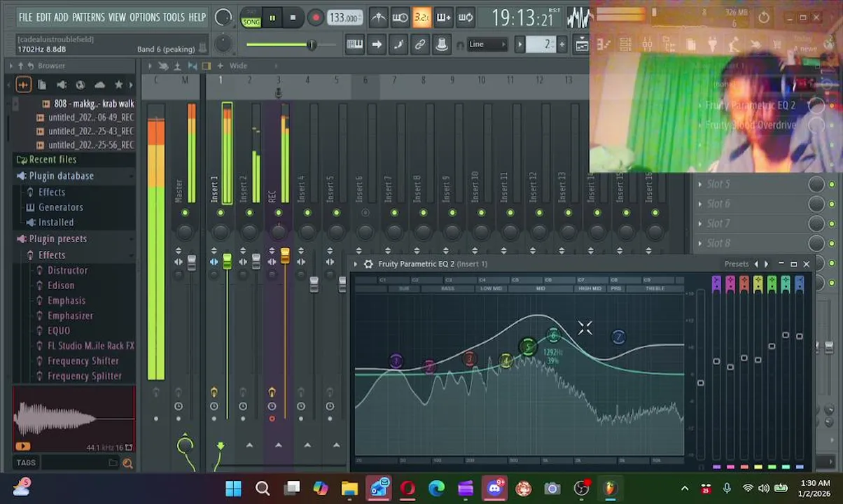Click the browser tab audio waveform icon
Screen dimensions: 843x504
[x=23, y=85]
